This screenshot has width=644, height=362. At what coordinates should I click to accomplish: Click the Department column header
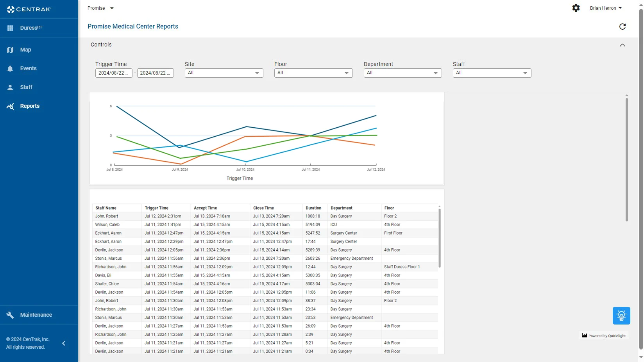pyautogui.click(x=342, y=208)
